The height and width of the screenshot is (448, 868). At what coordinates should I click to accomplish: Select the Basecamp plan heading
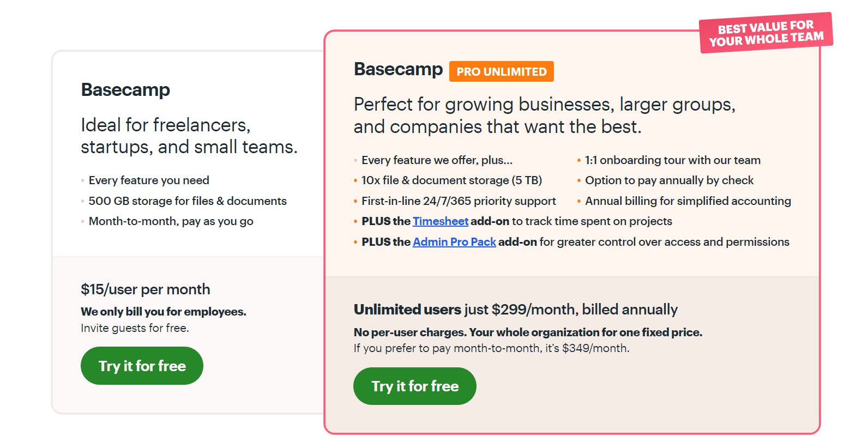click(125, 90)
